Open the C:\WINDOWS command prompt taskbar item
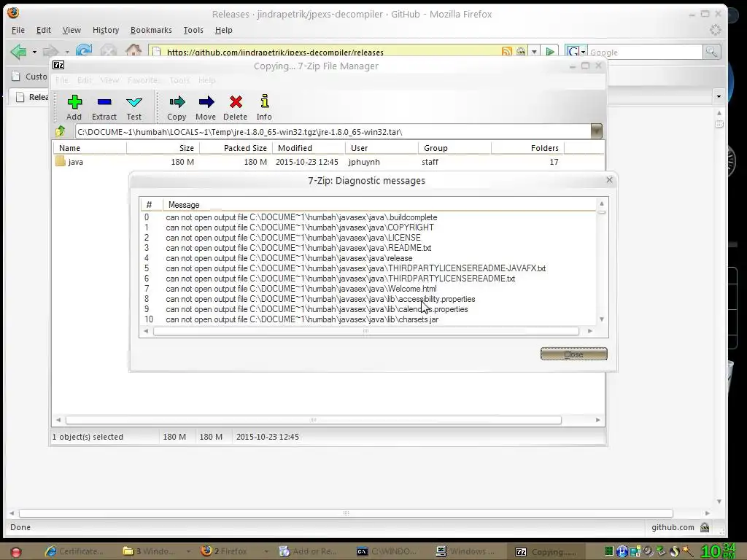Viewport: 747px width, 560px height. pyautogui.click(x=387, y=551)
